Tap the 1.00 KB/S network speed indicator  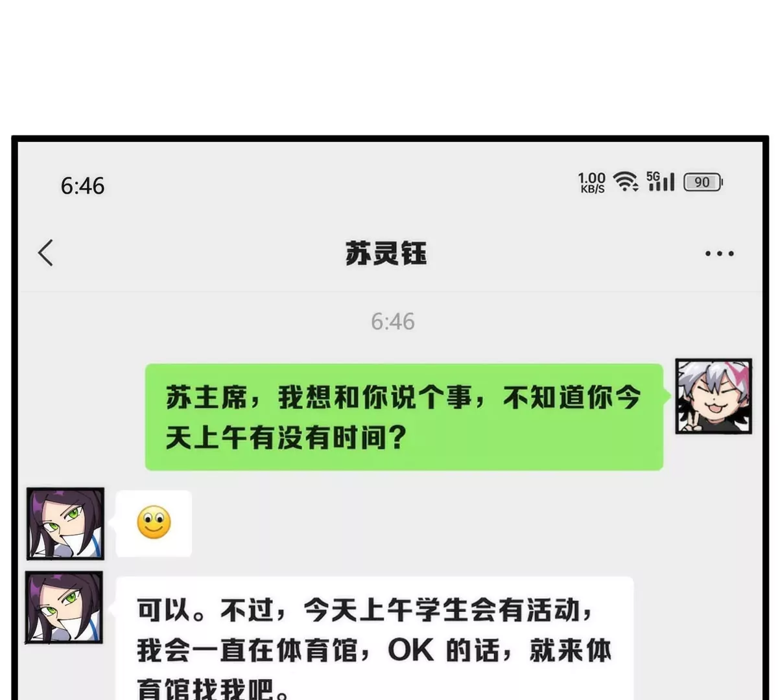click(x=592, y=182)
